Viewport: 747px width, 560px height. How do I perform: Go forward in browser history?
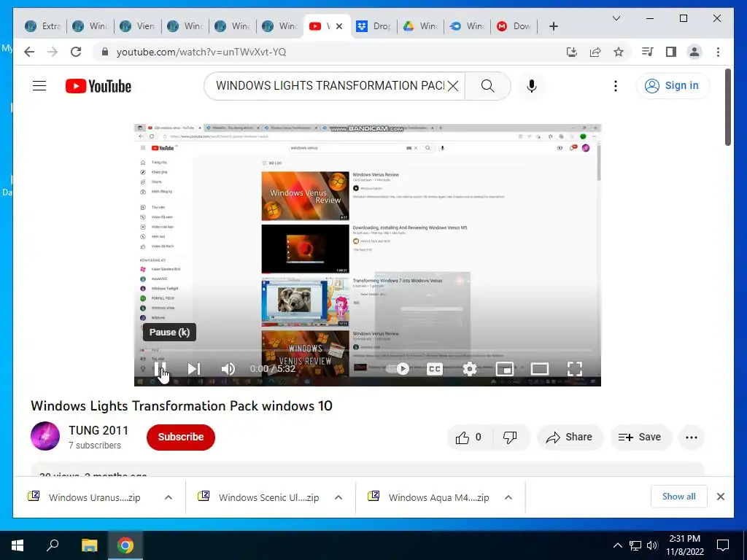53,52
